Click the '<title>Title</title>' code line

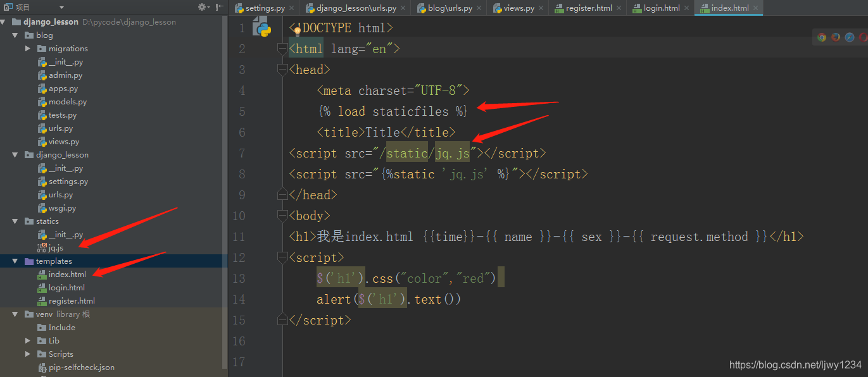[386, 132]
